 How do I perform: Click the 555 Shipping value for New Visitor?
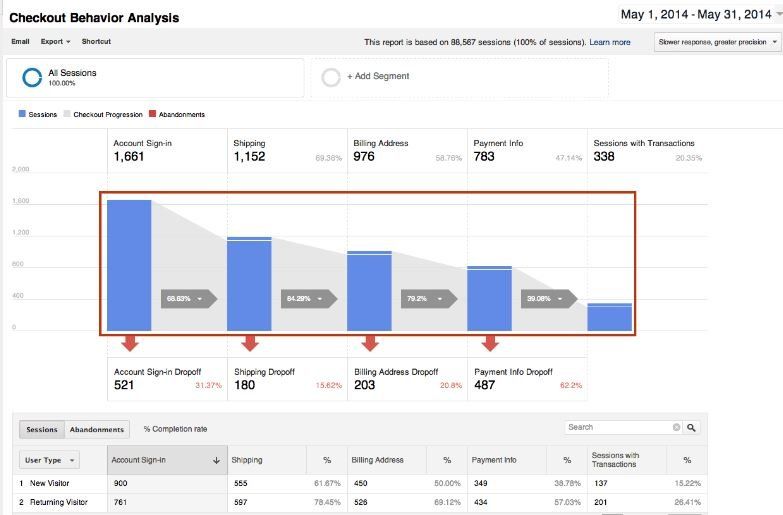[x=241, y=483]
